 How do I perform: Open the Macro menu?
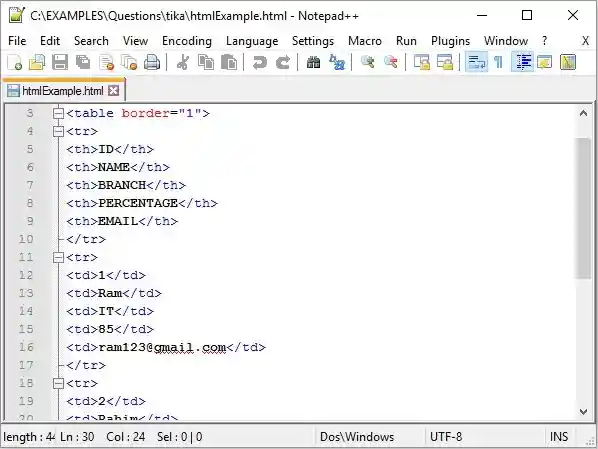tap(365, 41)
